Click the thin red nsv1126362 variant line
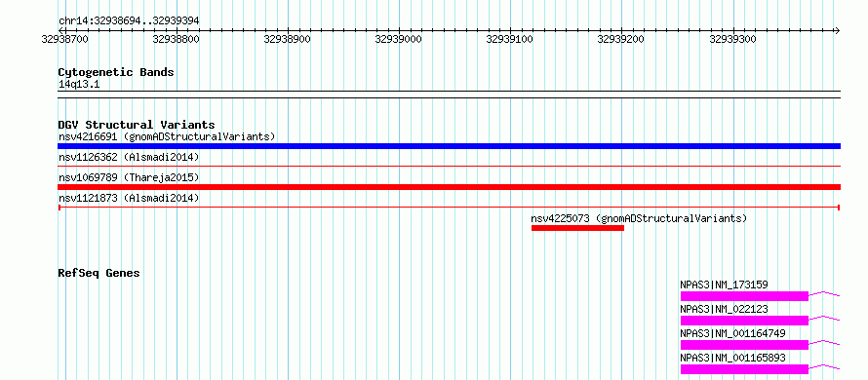868x380 pixels. coord(449,166)
